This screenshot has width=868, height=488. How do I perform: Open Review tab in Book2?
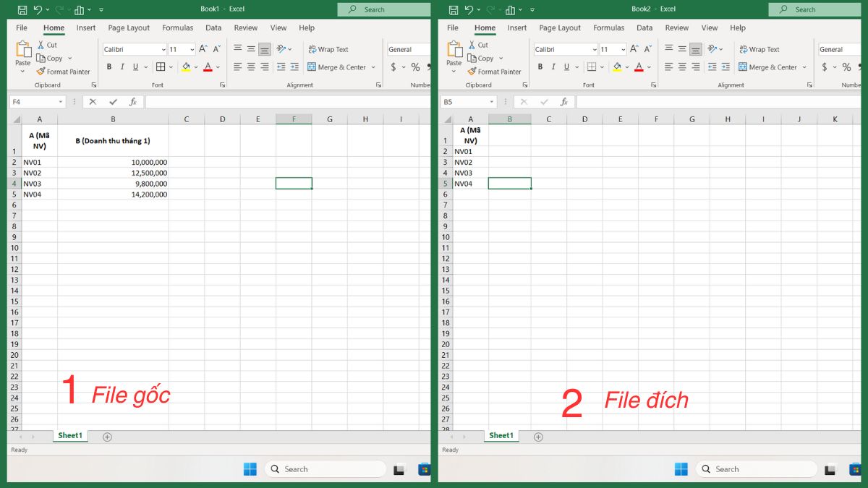[x=677, y=28]
